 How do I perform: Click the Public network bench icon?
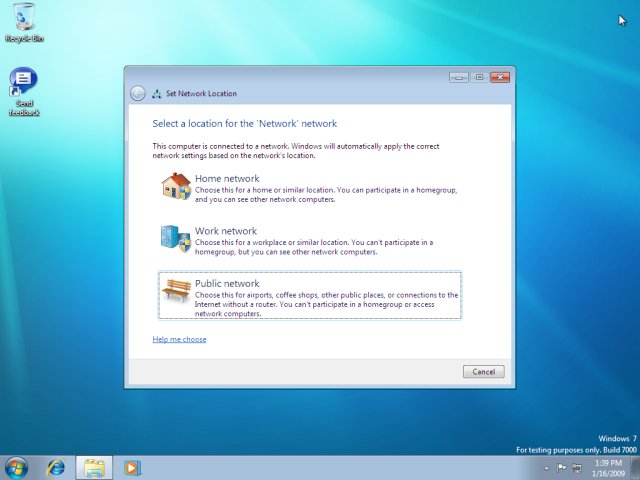click(176, 289)
